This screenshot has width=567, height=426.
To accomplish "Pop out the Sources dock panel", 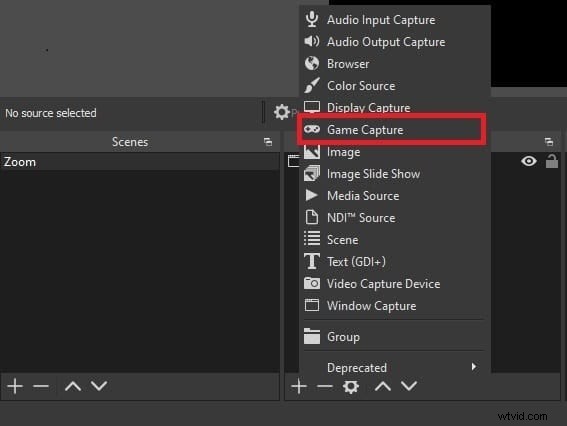I will [549, 142].
